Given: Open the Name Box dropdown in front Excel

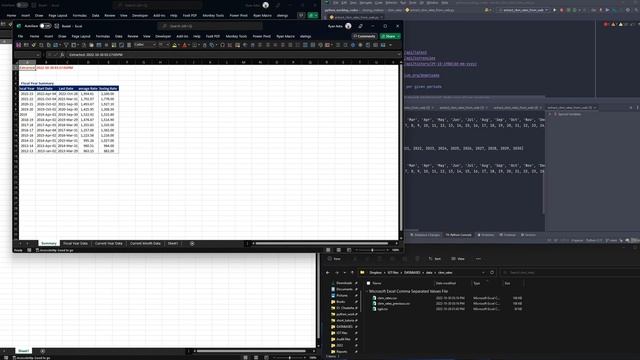Looking at the screenshot, I should click(x=38, y=55).
